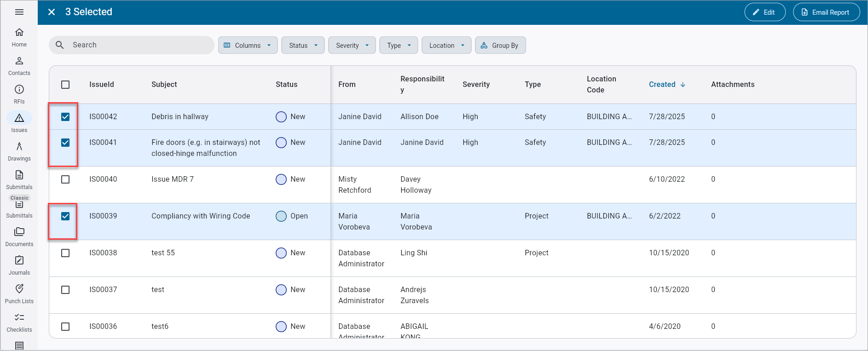Clear selection with the X icon
Screen dimensions: 868x351
coord(52,12)
